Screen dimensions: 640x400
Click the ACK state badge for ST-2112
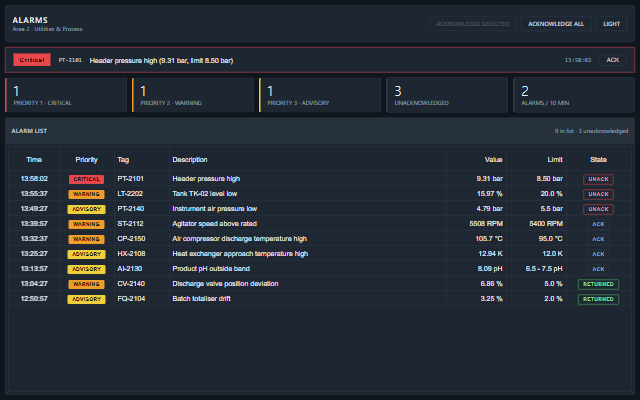coord(598,224)
